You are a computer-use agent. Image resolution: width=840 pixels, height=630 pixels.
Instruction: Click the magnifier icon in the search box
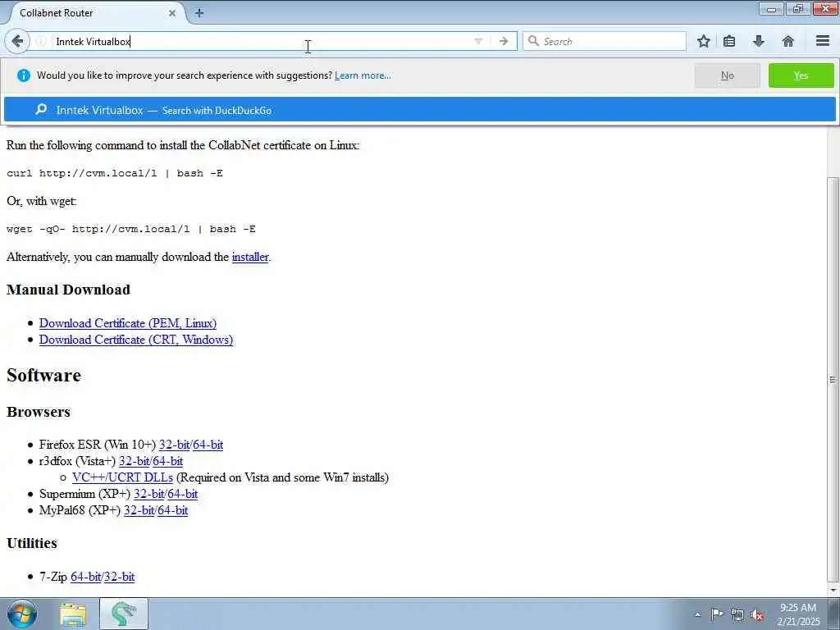[x=533, y=41]
